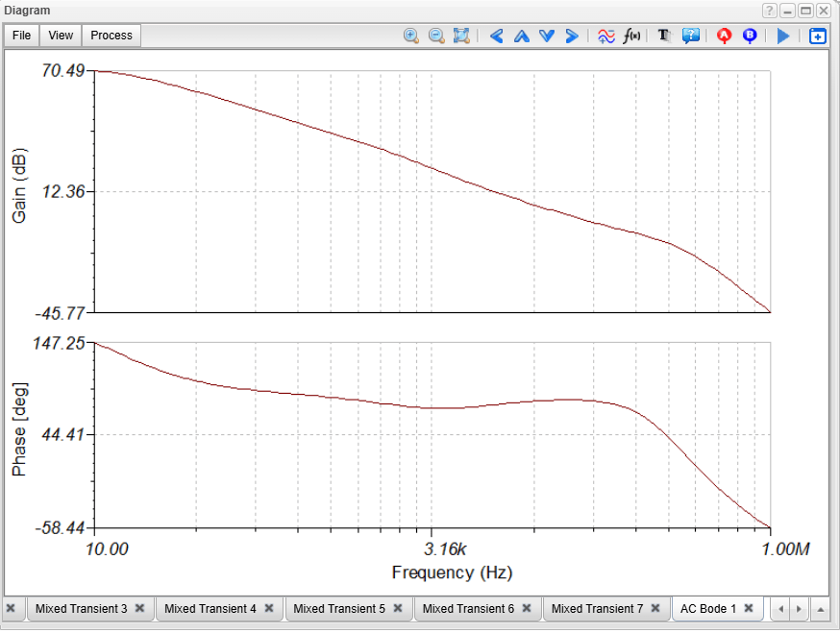Open the View menu

61,36
